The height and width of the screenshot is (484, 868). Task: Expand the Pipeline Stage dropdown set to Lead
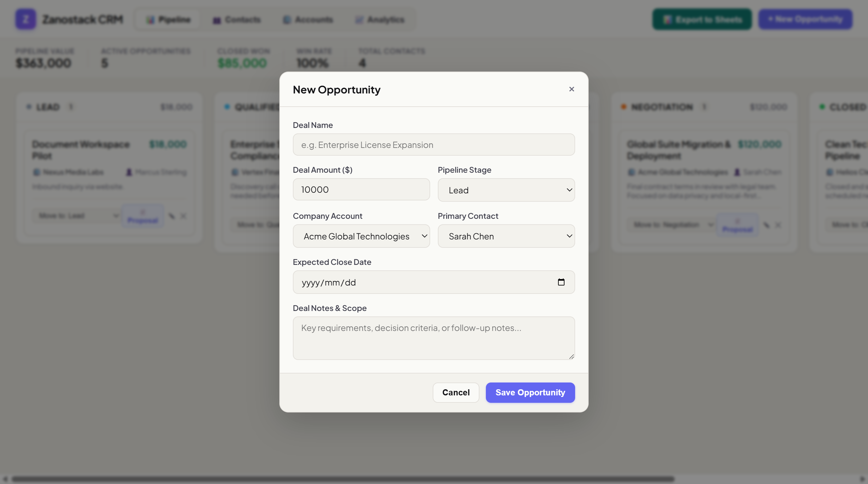click(x=506, y=190)
